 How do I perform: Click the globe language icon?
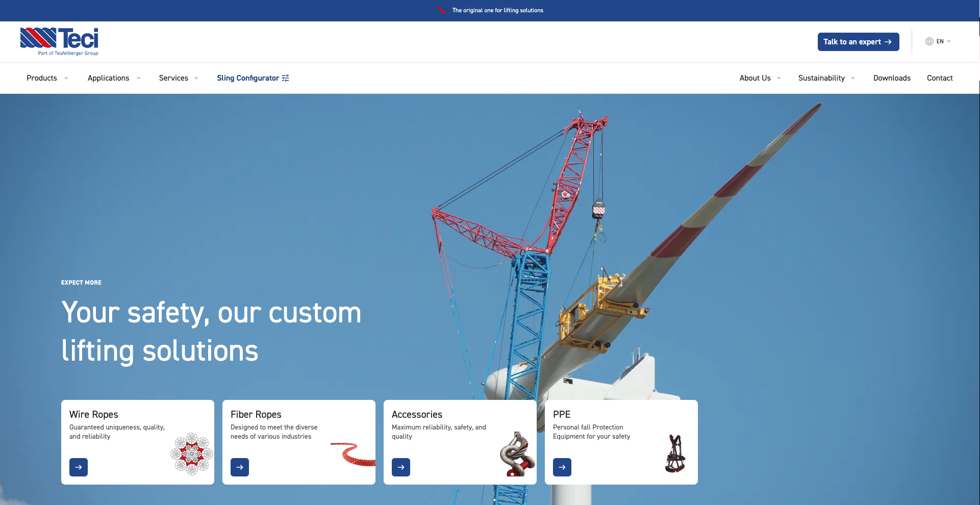(929, 41)
